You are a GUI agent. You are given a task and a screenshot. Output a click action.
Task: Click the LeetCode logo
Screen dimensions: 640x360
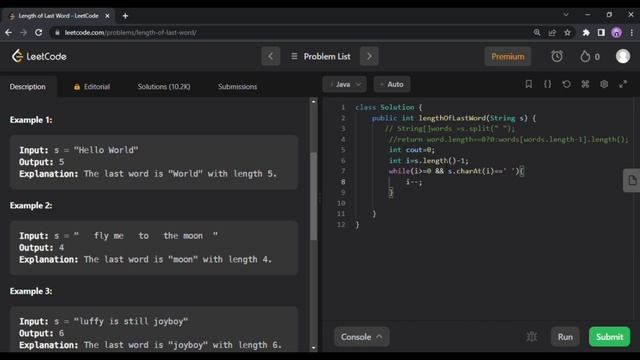tap(39, 56)
